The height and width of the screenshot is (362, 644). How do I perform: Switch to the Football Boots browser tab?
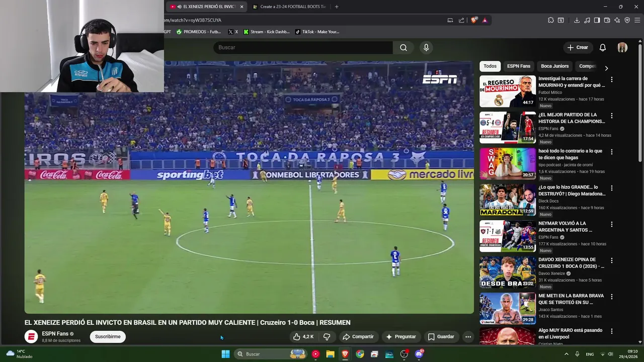[289, 7]
